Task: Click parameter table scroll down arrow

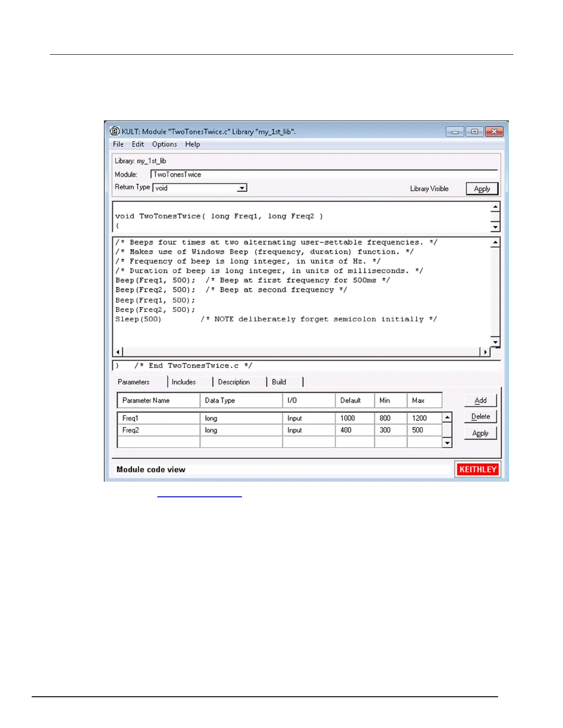Action: [447, 443]
